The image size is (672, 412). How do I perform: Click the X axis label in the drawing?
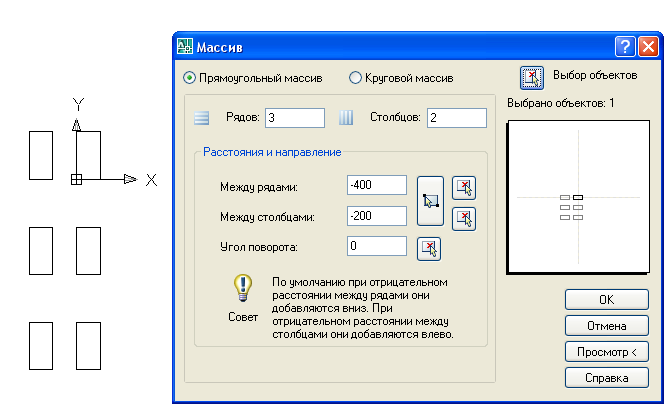pos(151,180)
